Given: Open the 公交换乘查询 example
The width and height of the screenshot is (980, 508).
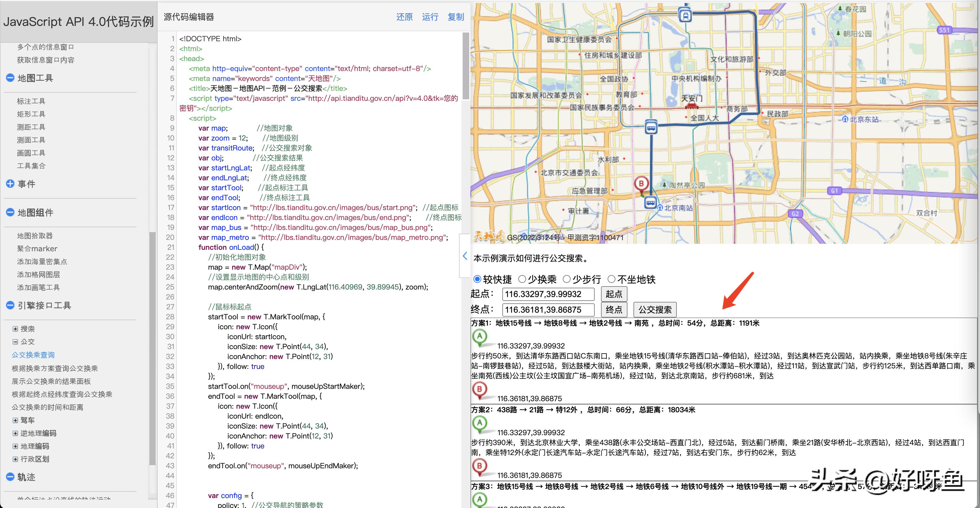Looking at the screenshot, I should 33,355.
